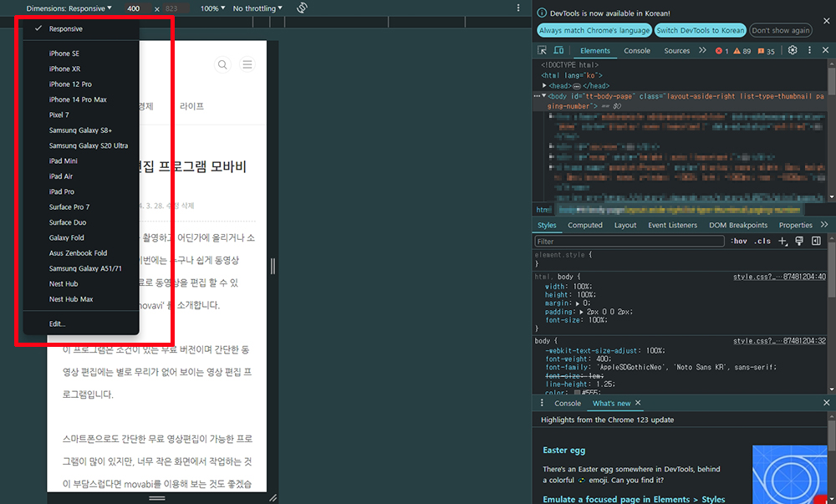Show more DevTools tabs chevron

point(703,50)
